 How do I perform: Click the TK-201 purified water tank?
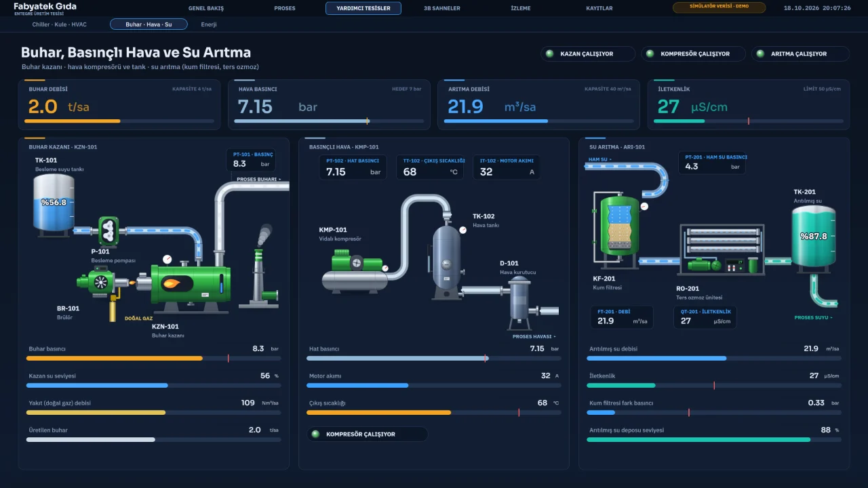(x=814, y=237)
